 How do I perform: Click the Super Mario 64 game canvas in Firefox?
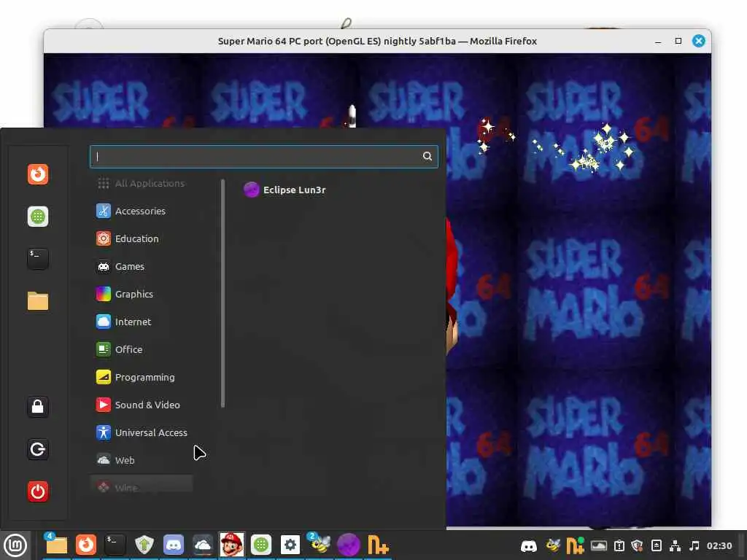click(578, 289)
